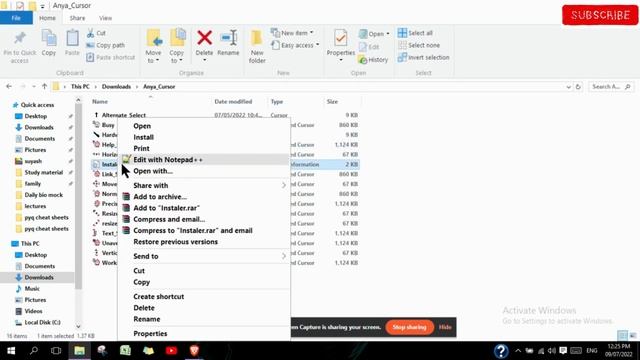
Task: Click the Paste ribbon icon
Action: pos(72,39)
